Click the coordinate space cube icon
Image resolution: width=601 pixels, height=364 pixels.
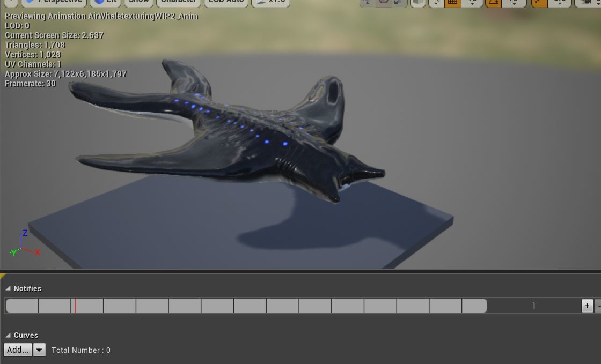tap(418, 2)
